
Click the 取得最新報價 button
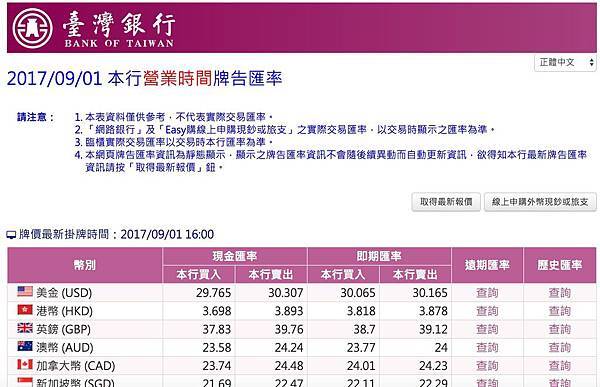pyautogui.click(x=446, y=202)
